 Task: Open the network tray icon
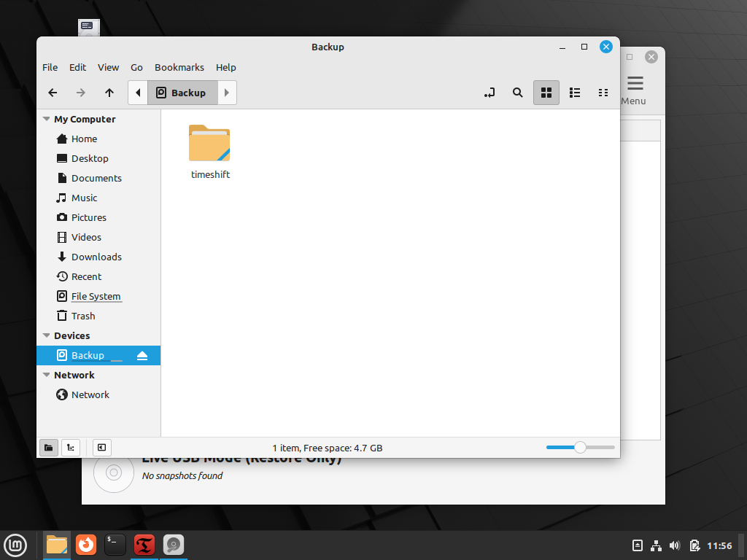click(656, 545)
